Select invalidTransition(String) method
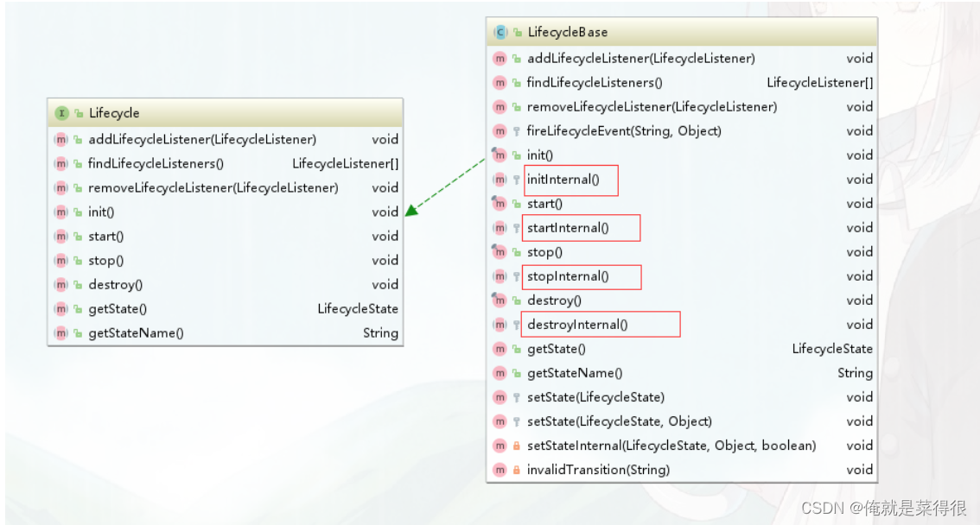The width and height of the screenshot is (980, 525). (x=598, y=470)
